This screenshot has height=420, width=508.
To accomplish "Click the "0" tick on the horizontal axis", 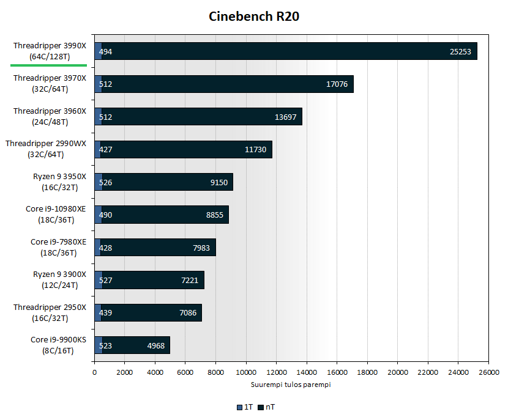I will [94, 372].
